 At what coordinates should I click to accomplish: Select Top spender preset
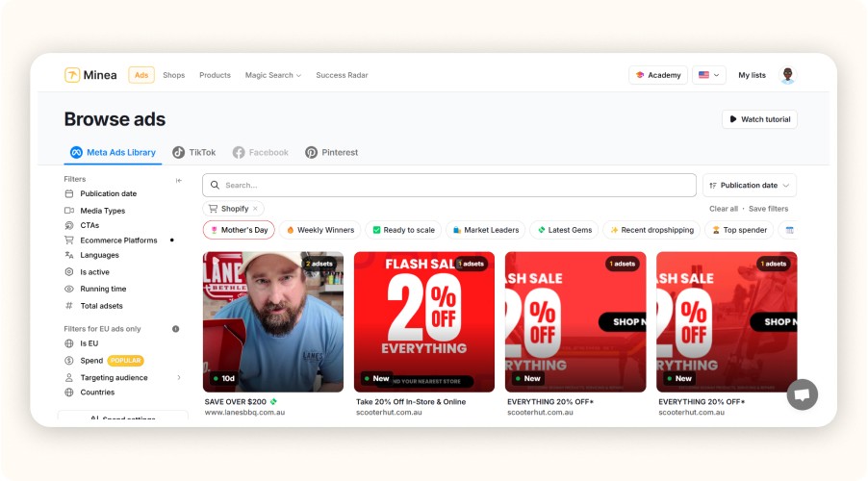pyautogui.click(x=739, y=230)
